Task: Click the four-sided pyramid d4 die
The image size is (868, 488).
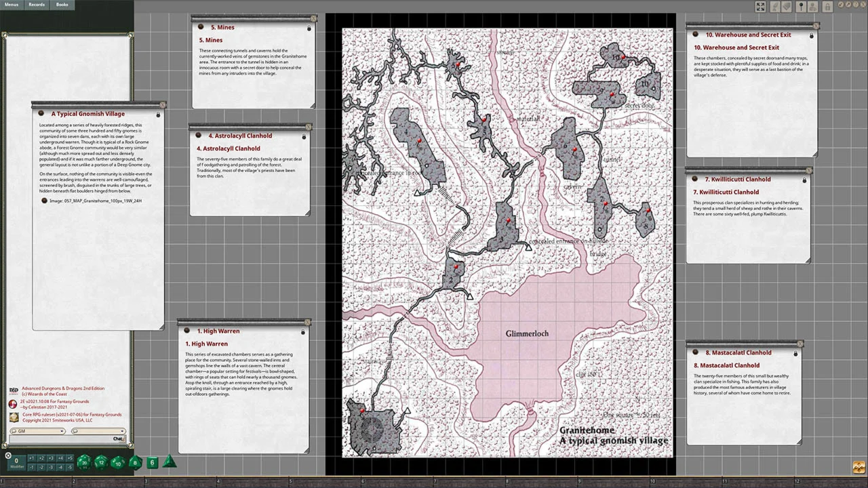Action: 170,462
